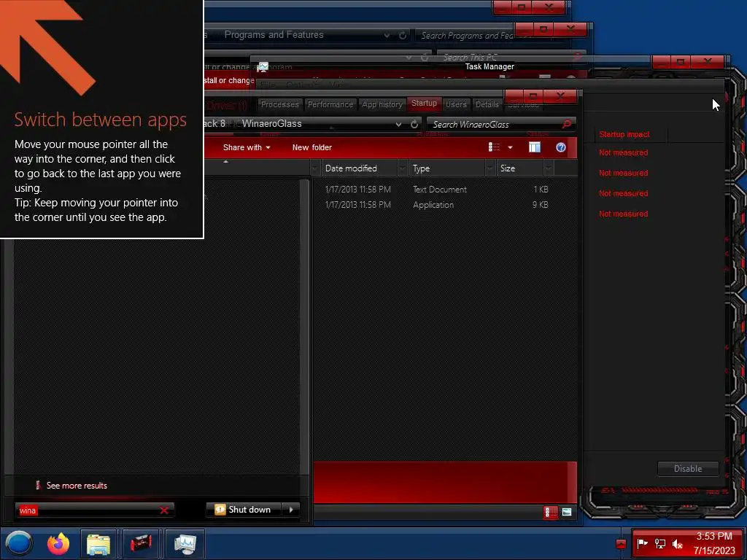Open See more results link
Screen dimensions: 747x560
[x=77, y=485]
